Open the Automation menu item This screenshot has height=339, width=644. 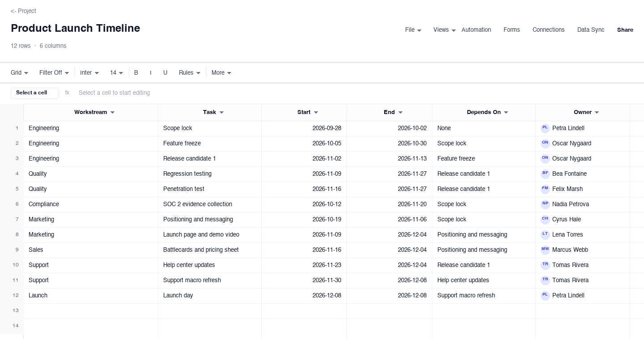(x=476, y=30)
